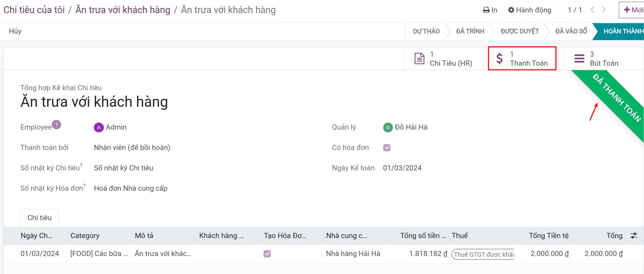Click the Nhân viên (để bồi hoàn) value

click(x=132, y=148)
